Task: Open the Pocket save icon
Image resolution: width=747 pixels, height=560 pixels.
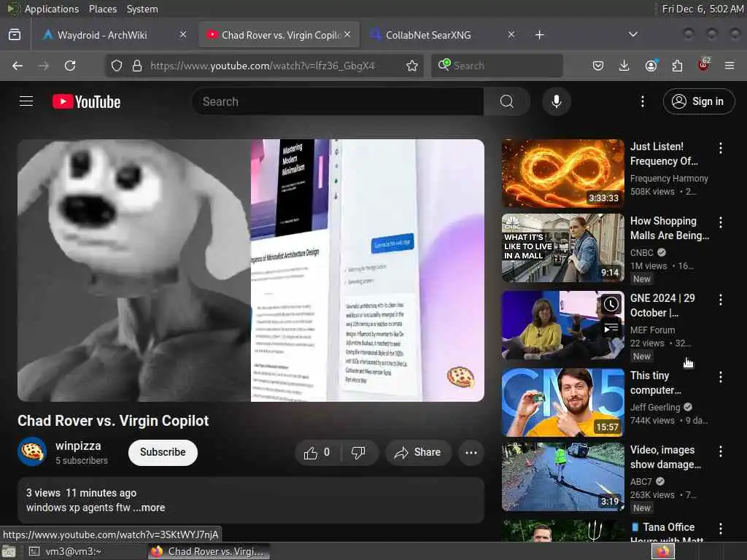Action: tap(598, 66)
